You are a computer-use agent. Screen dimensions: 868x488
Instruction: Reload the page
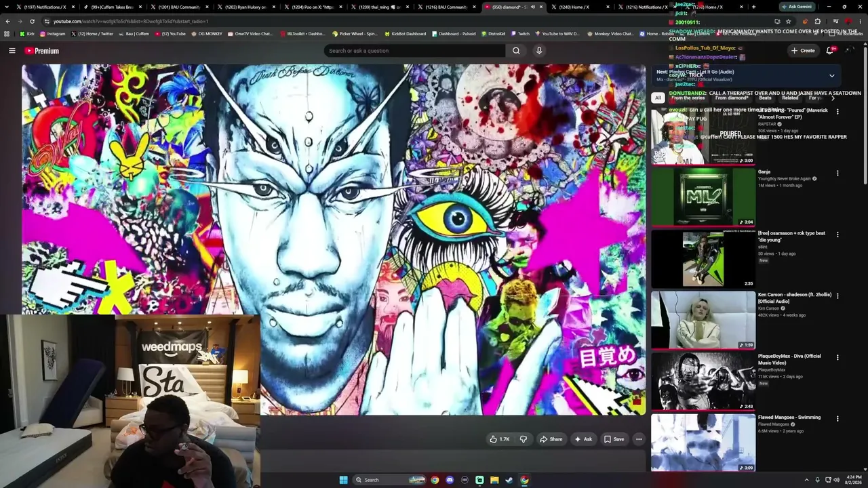click(32, 21)
